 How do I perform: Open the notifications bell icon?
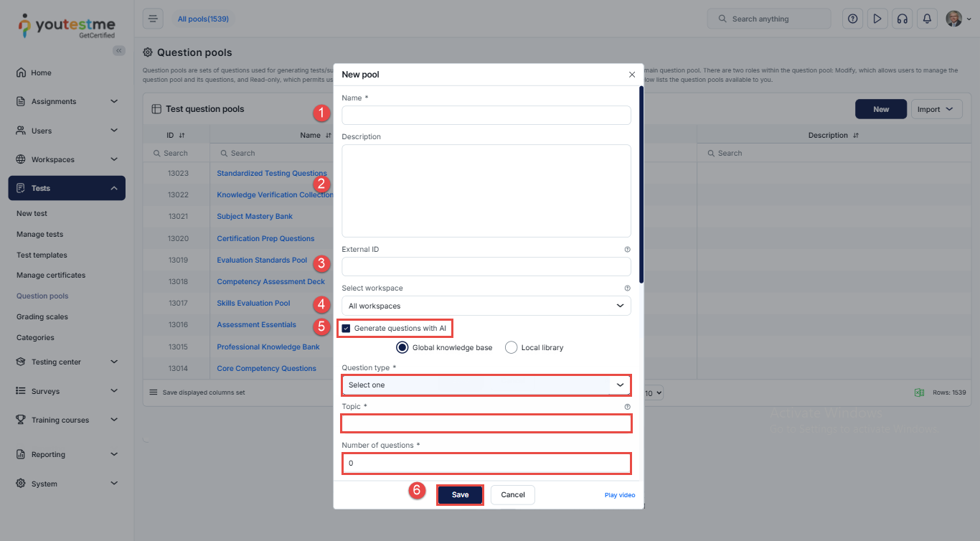[x=928, y=19]
